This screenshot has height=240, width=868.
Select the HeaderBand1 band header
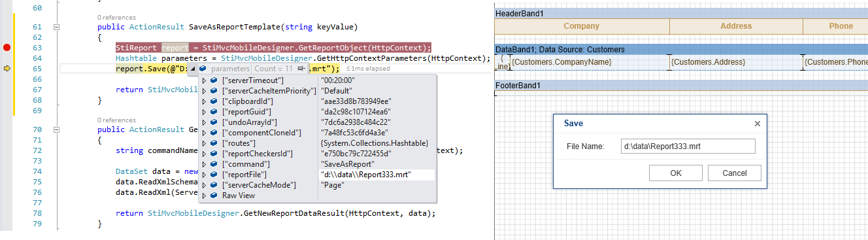click(x=681, y=13)
